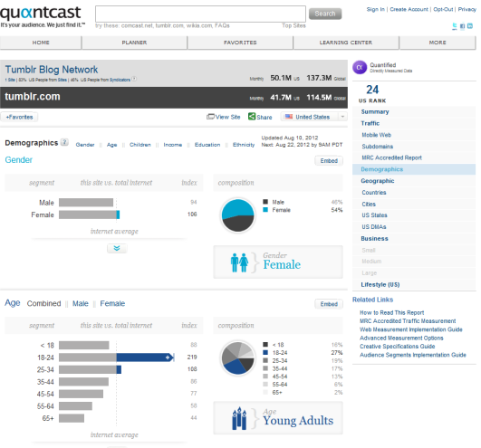Click the +Favorites button
The width and height of the screenshot is (481, 448).
coord(19,117)
